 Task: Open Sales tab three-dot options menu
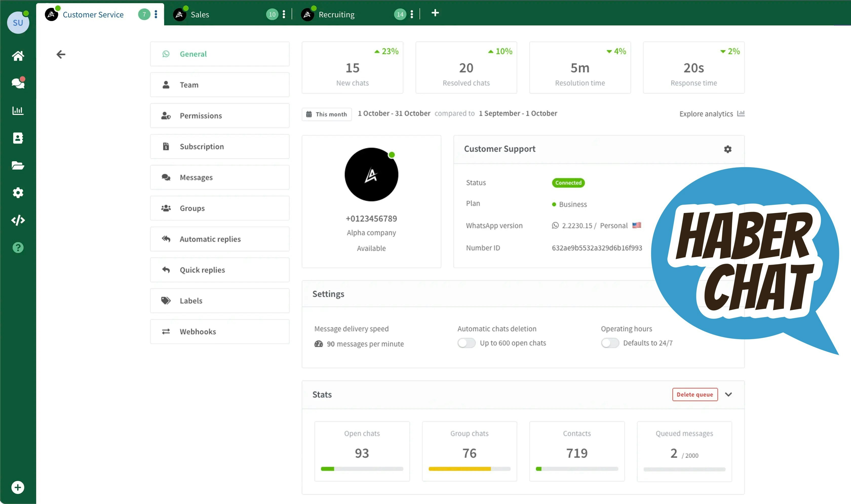pyautogui.click(x=284, y=14)
